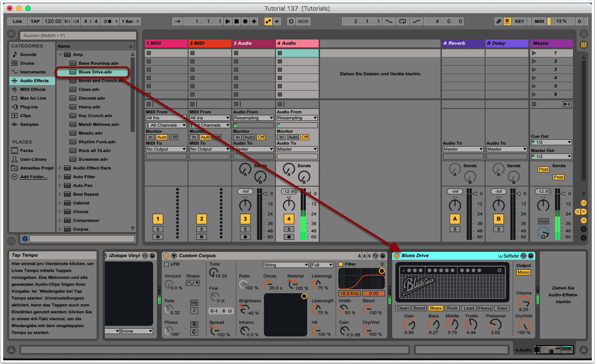Solo track 4 Audio
Screen dimensions: 595x364
[289, 229]
